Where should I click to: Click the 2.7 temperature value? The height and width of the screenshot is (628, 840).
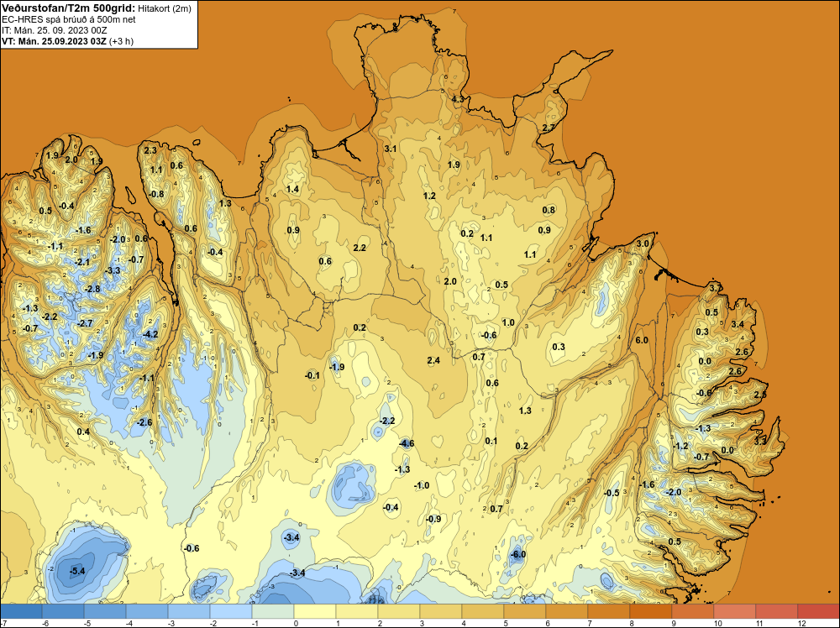coord(549,128)
